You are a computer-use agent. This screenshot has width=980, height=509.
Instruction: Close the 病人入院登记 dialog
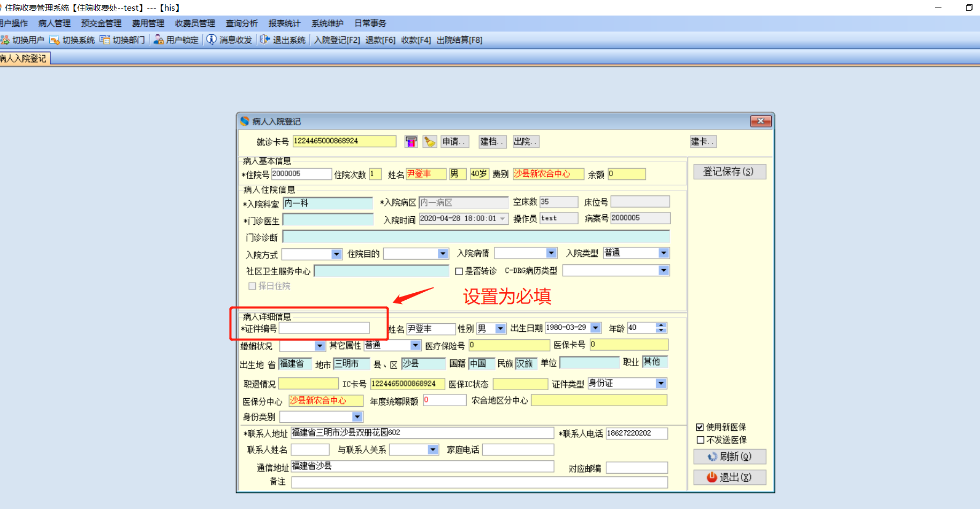[x=761, y=121]
